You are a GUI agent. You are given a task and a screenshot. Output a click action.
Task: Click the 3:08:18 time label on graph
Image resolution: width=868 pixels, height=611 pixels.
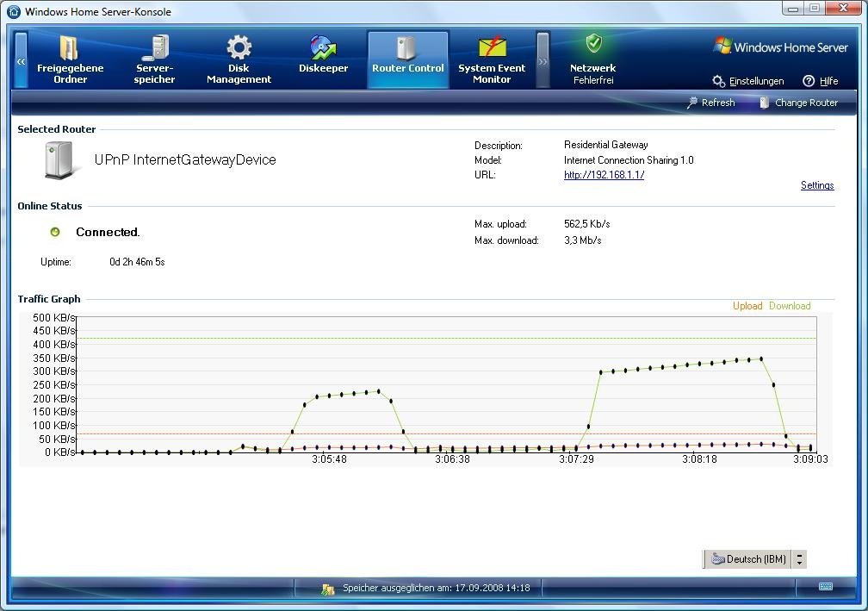coord(699,459)
